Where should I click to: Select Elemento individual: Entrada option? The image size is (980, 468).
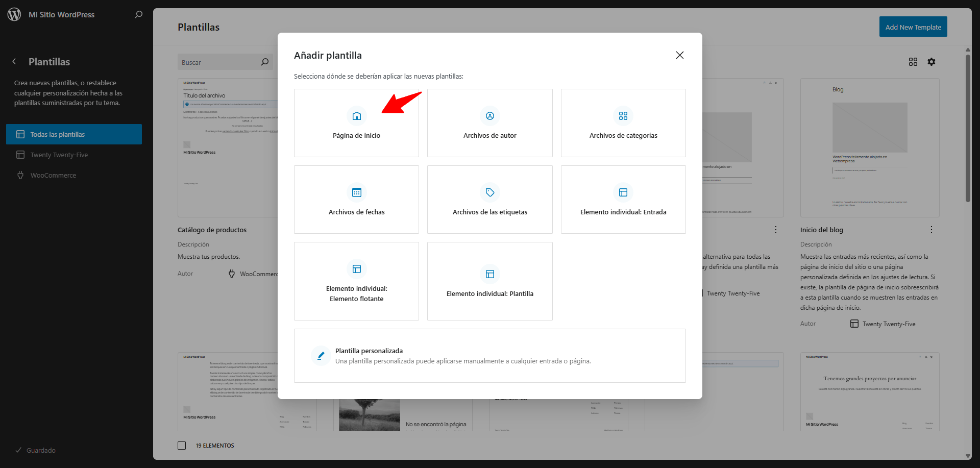623,200
